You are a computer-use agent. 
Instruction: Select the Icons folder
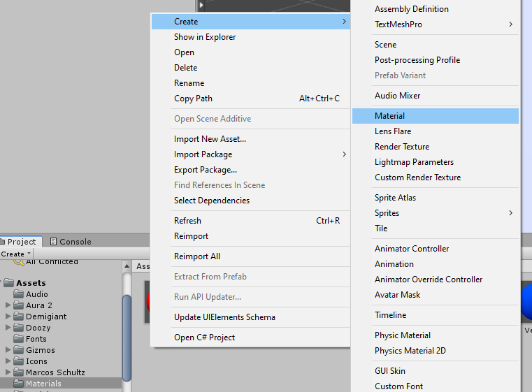pyautogui.click(x=36, y=361)
